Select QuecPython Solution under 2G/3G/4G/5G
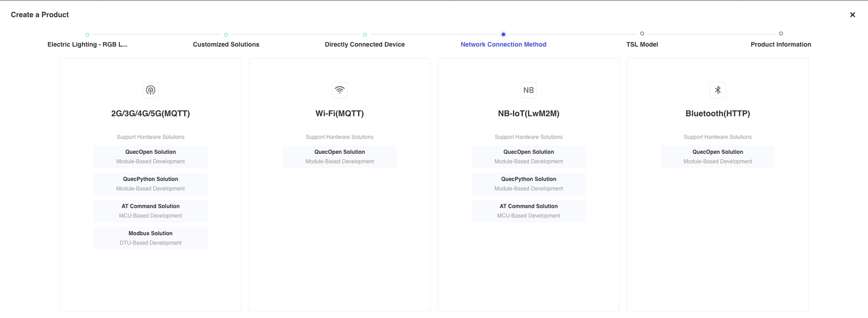 [151, 184]
